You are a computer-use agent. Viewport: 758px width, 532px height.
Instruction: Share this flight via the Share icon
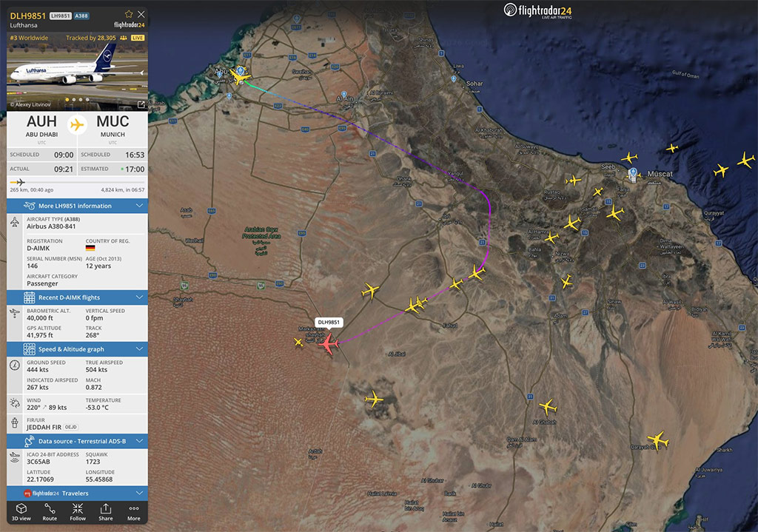(x=106, y=511)
